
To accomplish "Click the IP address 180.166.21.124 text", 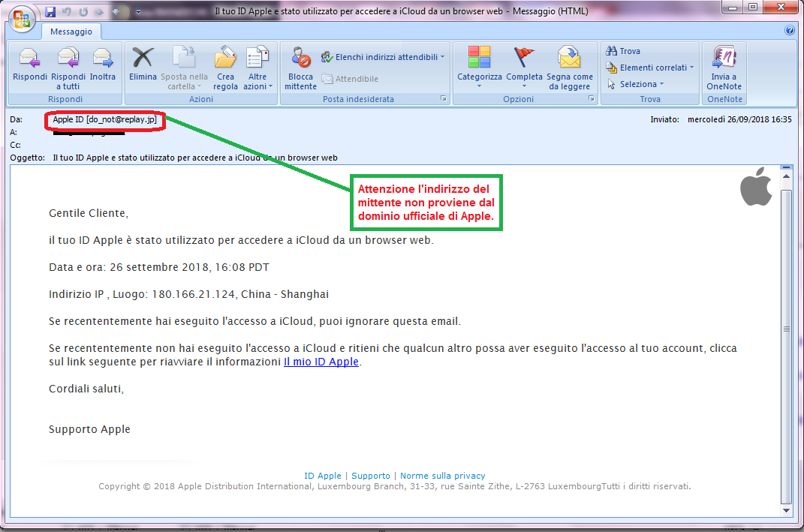I will [x=194, y=294].
